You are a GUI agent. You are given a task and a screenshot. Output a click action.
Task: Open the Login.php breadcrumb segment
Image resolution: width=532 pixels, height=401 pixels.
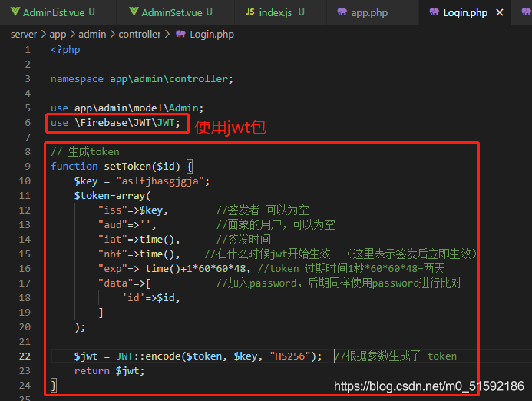(x=212, y=35)
